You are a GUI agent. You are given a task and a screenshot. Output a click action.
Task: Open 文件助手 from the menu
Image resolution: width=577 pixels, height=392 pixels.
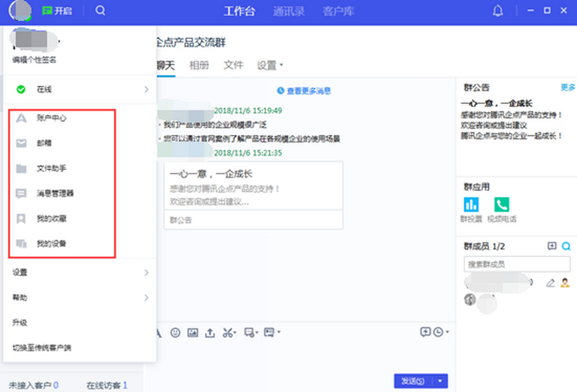tap(51, 168)
